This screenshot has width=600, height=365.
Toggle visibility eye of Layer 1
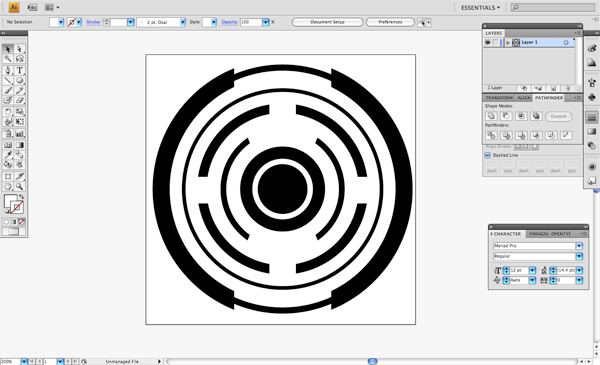point(488,42)
